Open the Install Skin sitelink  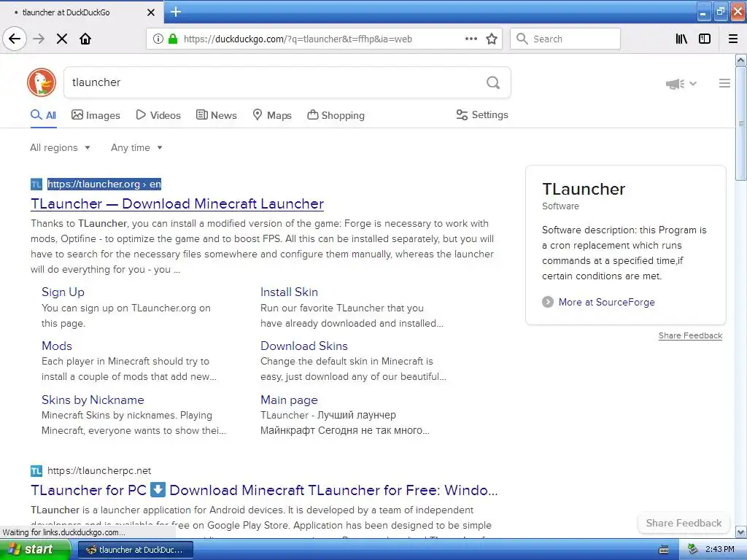(289, 292)
